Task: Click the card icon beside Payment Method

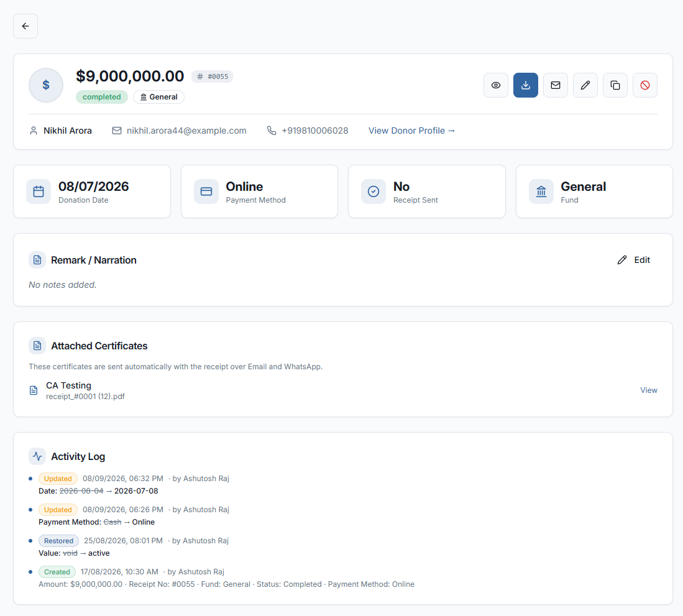Action: (206, 191)
